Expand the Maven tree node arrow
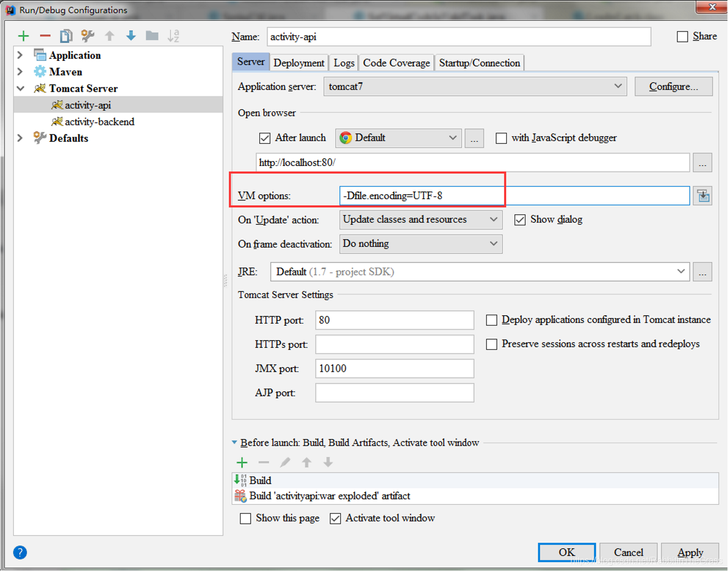 (x=20, y=71)
